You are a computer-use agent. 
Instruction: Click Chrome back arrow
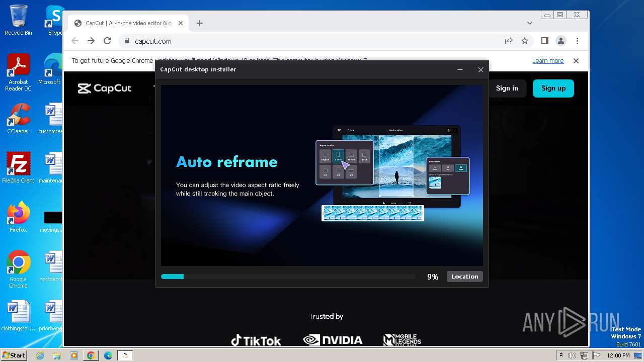click(75, 41)
